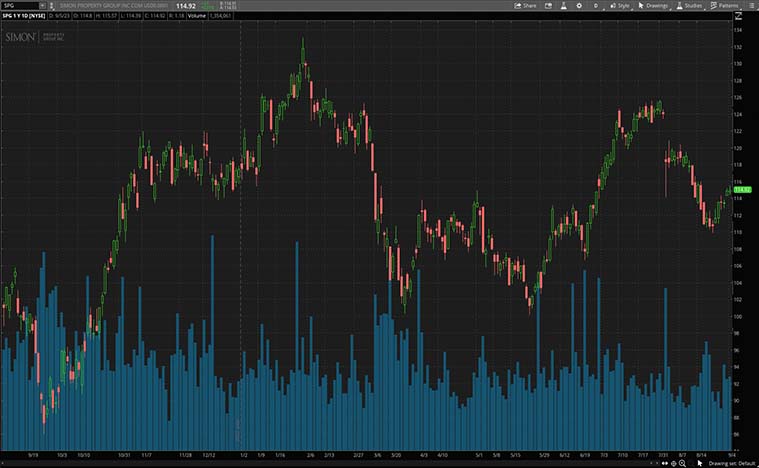Open the symbol selector dropdown arrow
Image resolution: width=759 pixels, height=468 pixels.
[x=42, y=6]
